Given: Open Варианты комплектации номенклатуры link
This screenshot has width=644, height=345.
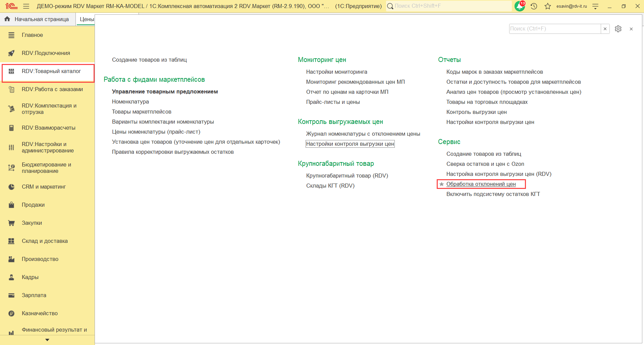Looking at the screenshot, I should click(163, 122).
